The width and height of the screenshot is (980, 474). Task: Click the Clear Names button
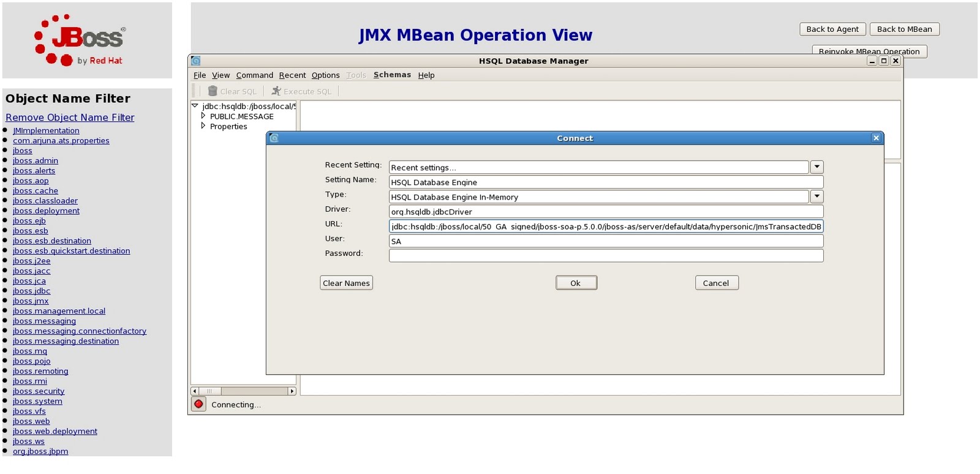click(x=346, y=283)
